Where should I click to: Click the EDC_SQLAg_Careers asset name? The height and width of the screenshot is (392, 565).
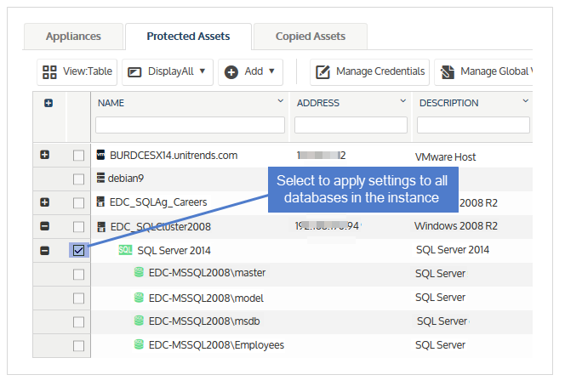[158, 202]
